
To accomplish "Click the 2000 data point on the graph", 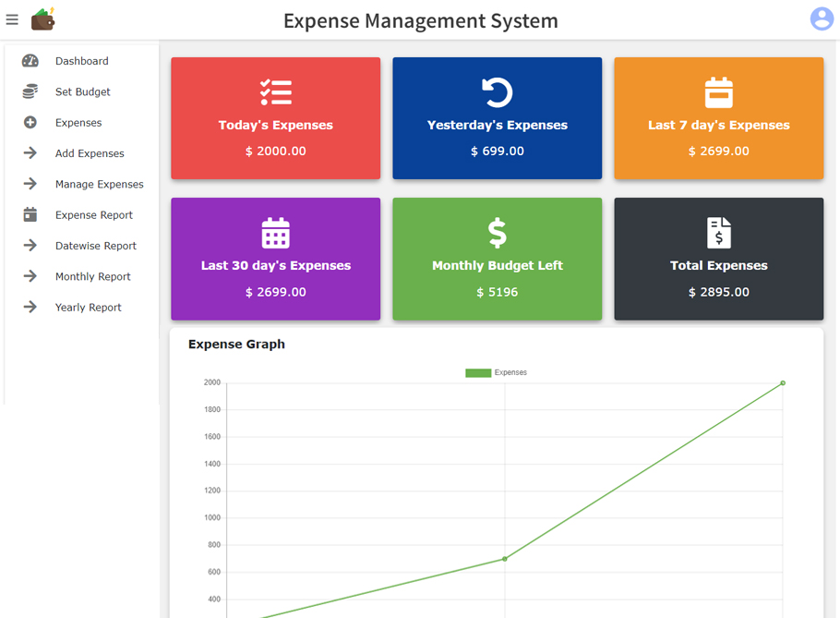I will (x=783, y=382).
